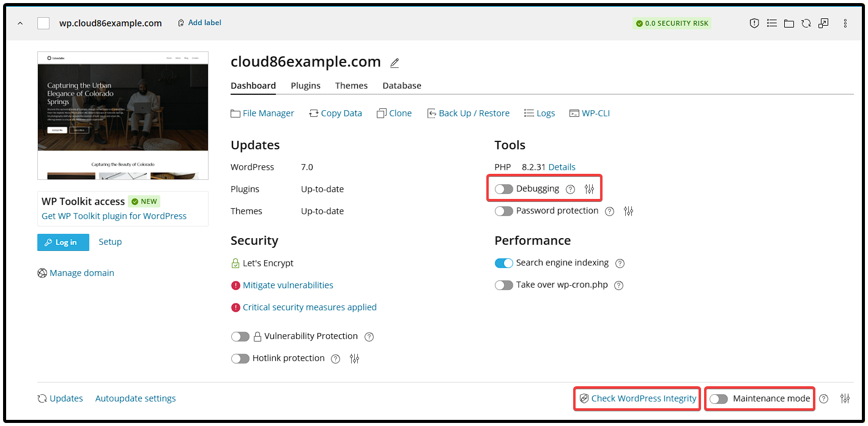Open WP-CLI
Image resolution: width=868 pixels, height=426 pixels.
pos(590,113)
